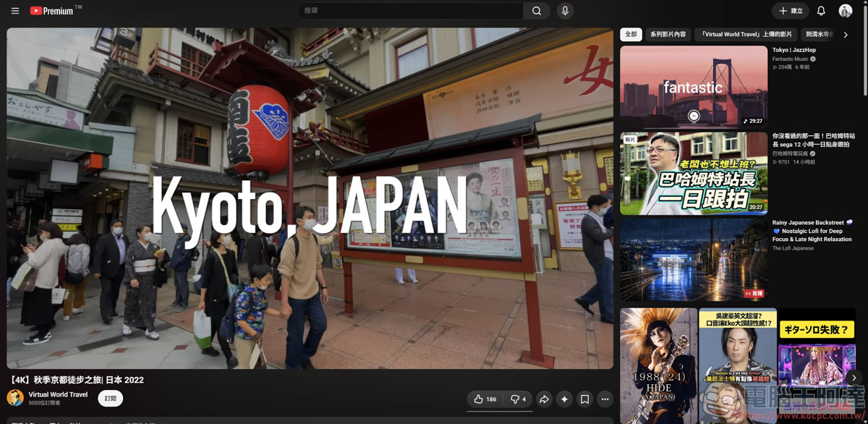Show more filter chips with the right chevron
Image resolution: width=868 pixels, height=424 pixels.
pos(846,35)
